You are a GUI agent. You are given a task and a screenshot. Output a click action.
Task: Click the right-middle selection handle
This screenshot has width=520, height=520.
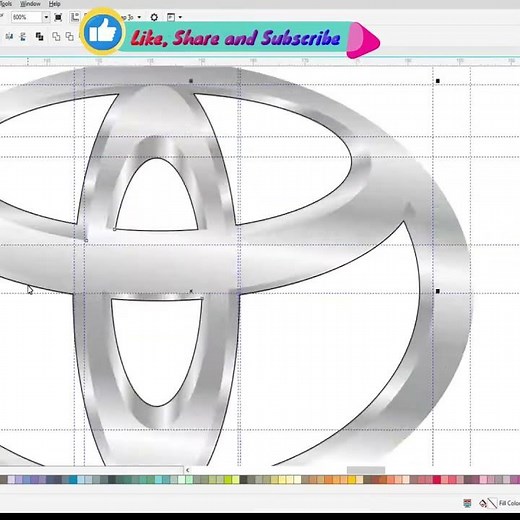(438, 291)
